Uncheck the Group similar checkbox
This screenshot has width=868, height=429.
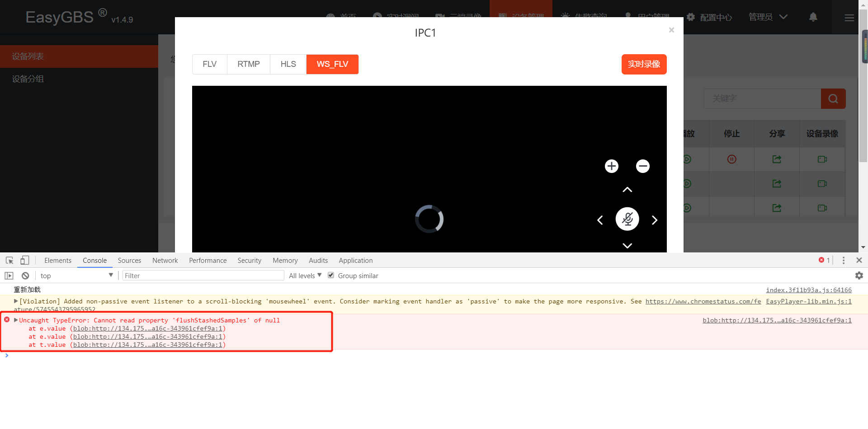[331, 275]
